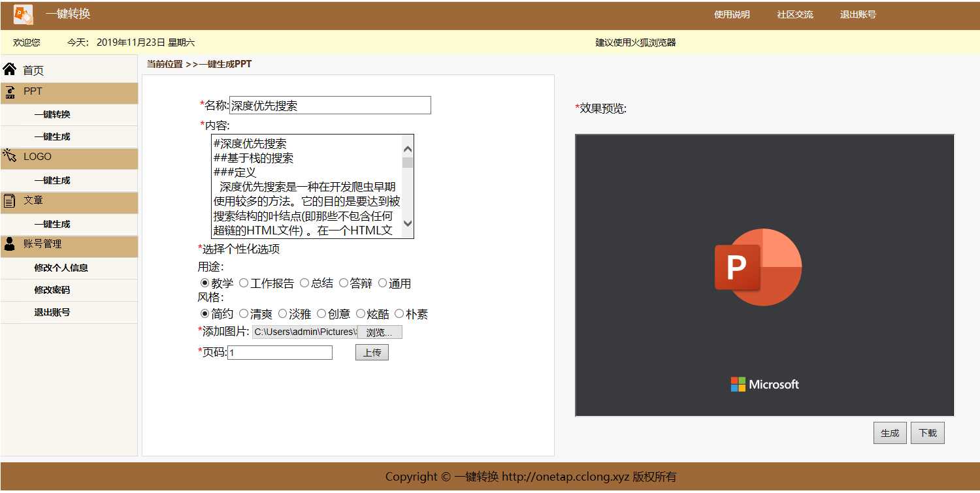Select the 工作报告 usage option

pos(244,283)
